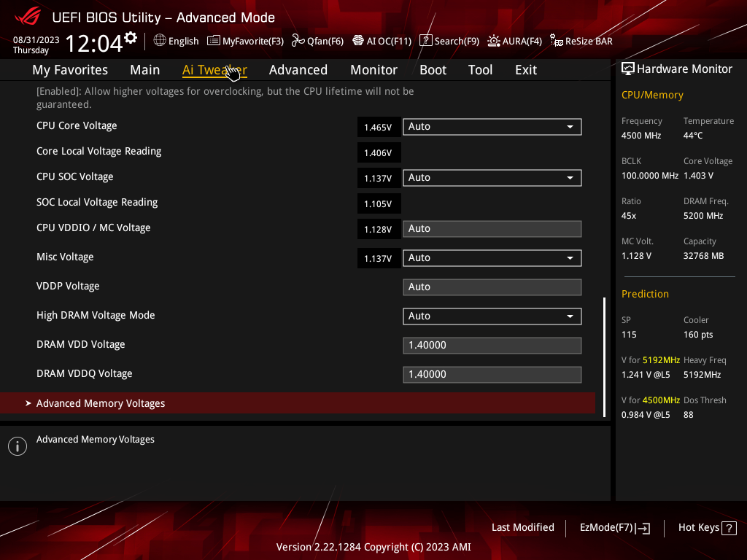This screenshot has height=560, width=747.
Task: Select SOC Local Voltage Reading row
Action: [x=97, y=203]
